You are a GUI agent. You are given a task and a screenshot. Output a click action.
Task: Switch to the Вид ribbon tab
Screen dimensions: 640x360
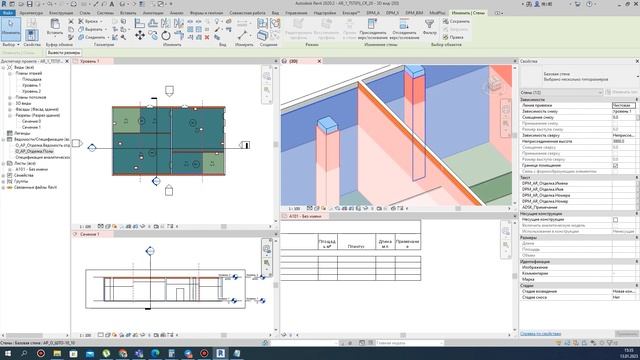click(276, 13)
